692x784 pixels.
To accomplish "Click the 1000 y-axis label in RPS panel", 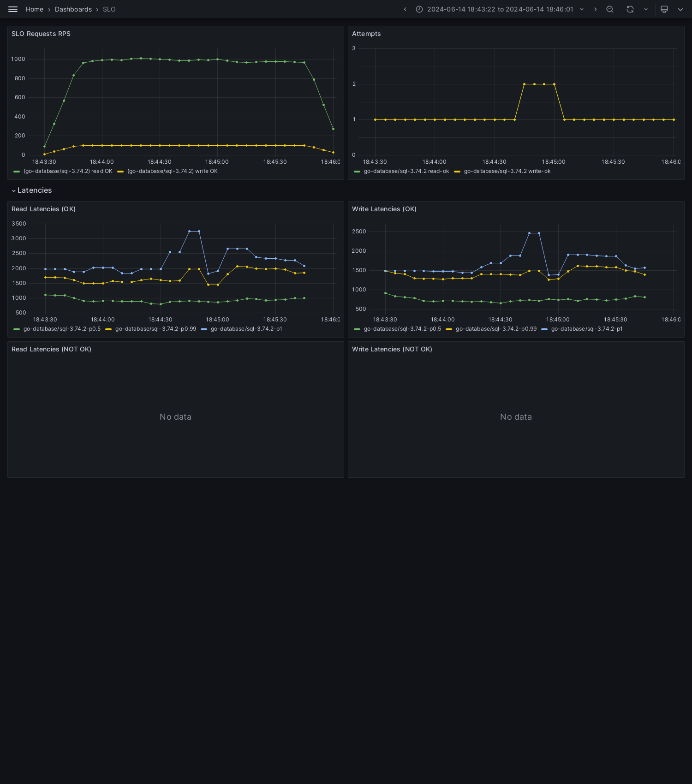I will point(18,59).
